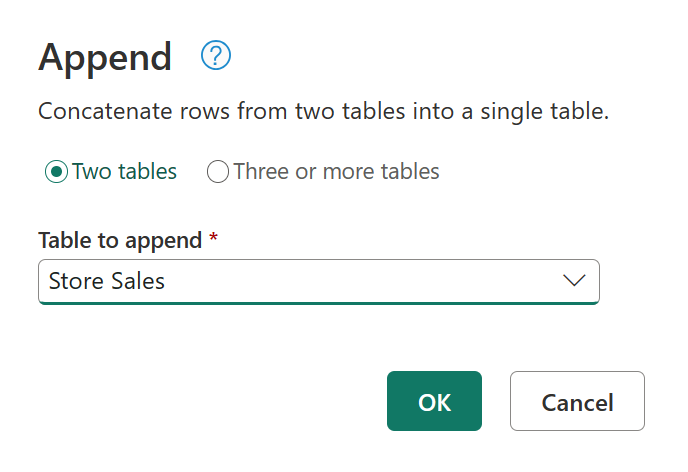Click the word "more" in the radio label
The height and width of the screenshot is (472, 688).
(329, 172)
